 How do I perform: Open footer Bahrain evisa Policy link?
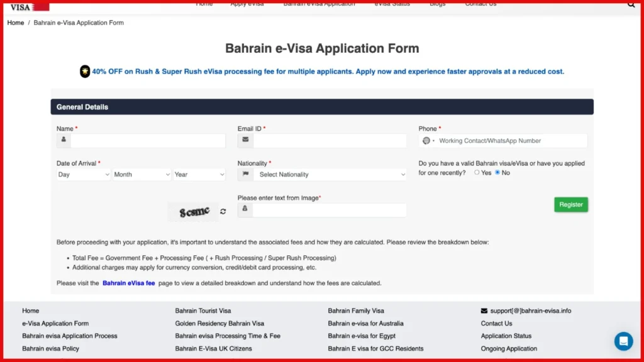pos(50,348)
